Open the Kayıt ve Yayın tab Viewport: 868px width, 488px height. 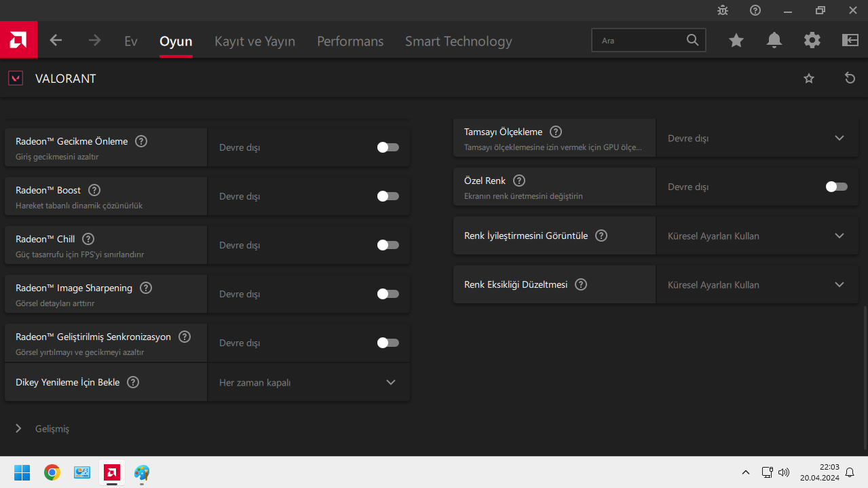click(x=254, y=41)
